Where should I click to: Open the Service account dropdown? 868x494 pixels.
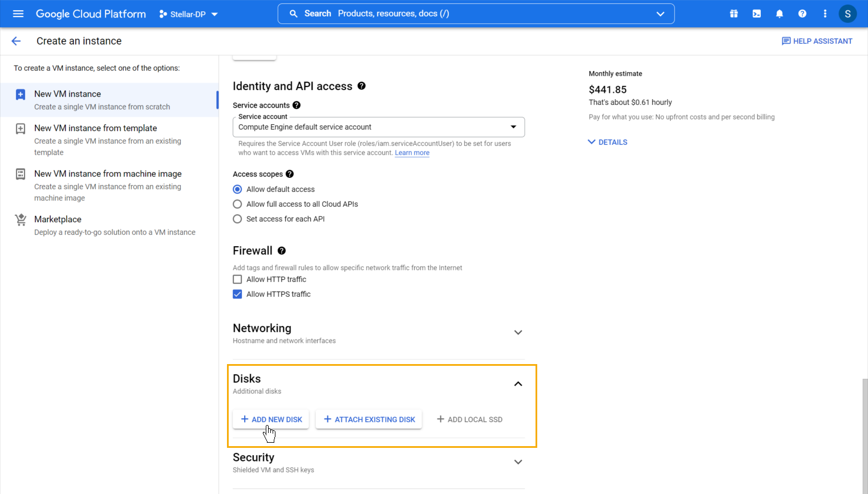pyautogui.click(x=378, y=127)
